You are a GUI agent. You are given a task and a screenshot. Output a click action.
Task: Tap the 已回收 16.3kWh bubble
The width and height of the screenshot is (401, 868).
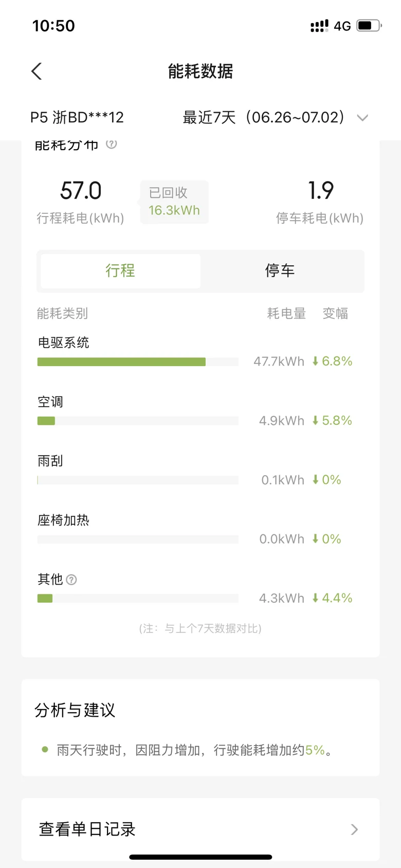[174, 202]
